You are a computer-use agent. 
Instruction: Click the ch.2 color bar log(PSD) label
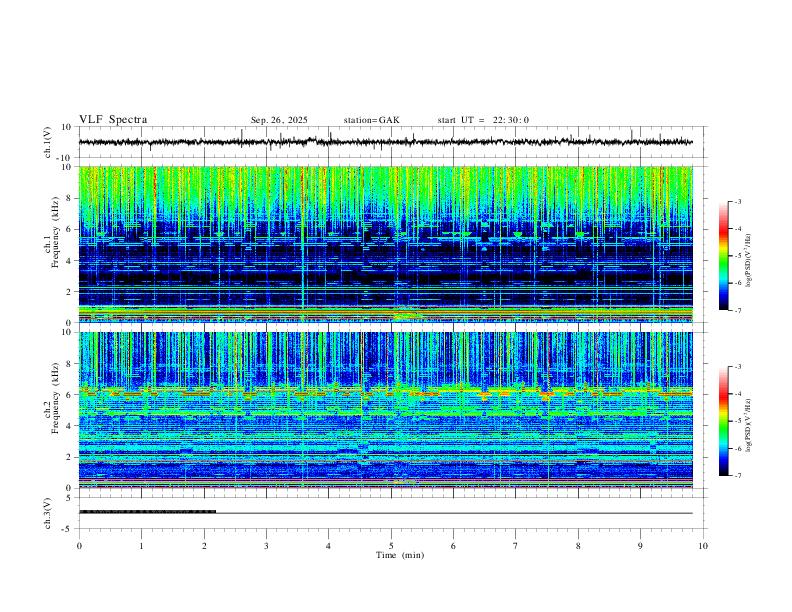(748, 425)
